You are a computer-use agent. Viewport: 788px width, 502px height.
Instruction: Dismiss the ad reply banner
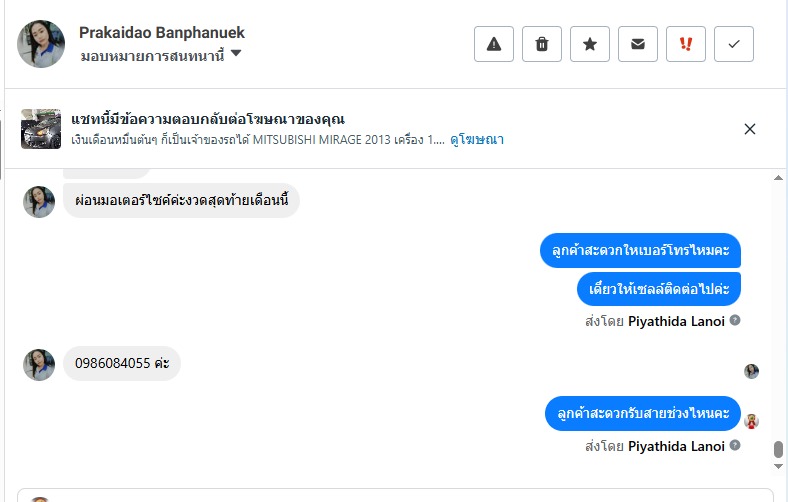point(750,129)
